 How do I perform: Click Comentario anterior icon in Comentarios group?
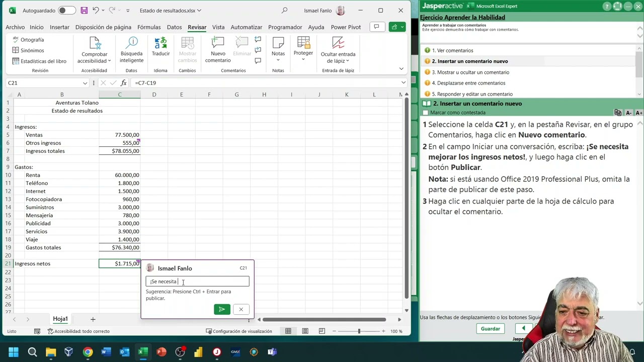tap(258, 40)
